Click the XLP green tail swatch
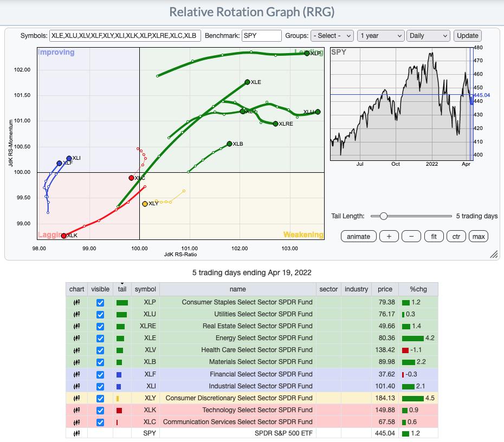 (x=122, y=303)
